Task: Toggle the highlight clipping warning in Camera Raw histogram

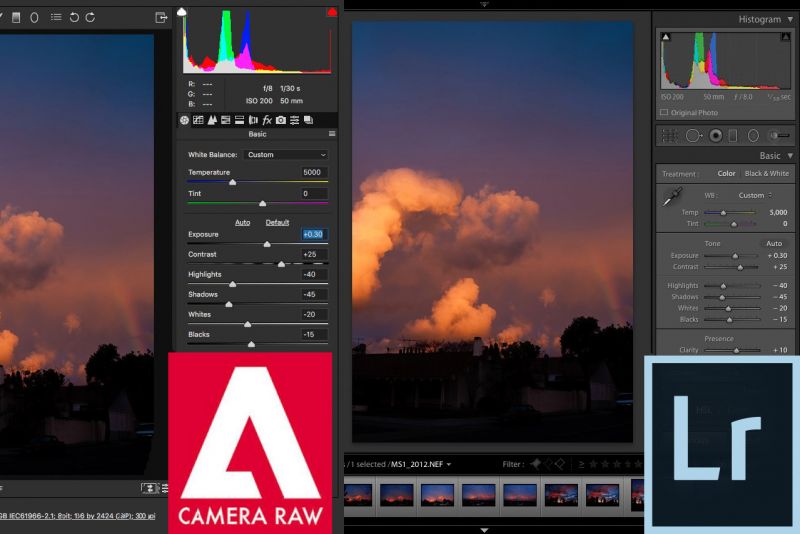Action: pyautogui.click(x=331, y=12)
